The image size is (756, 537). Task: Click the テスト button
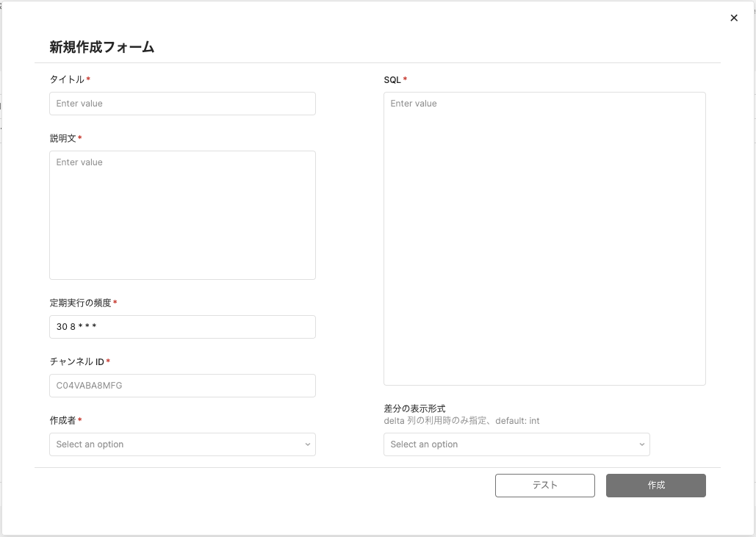tap(544, 486)
